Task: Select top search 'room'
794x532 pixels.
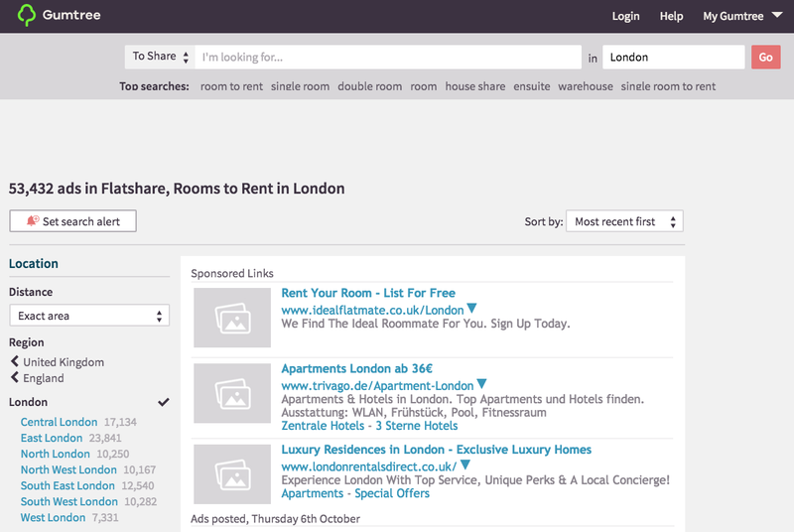Action: click(424, 86)
